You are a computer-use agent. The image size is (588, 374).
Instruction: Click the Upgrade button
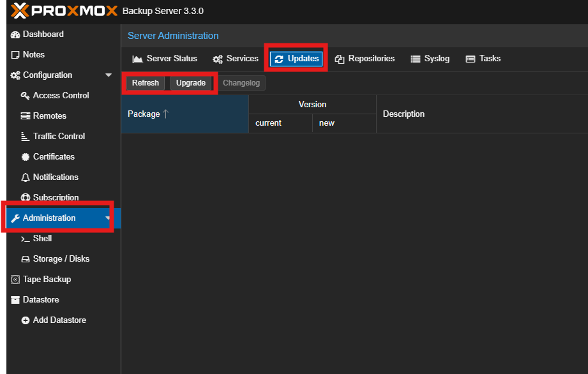(191, 83)
